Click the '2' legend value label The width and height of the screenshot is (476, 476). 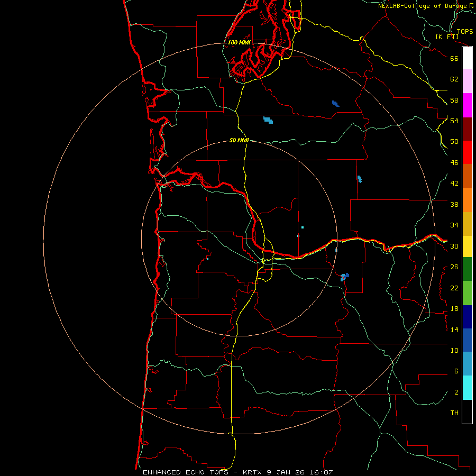click(456, 392)
